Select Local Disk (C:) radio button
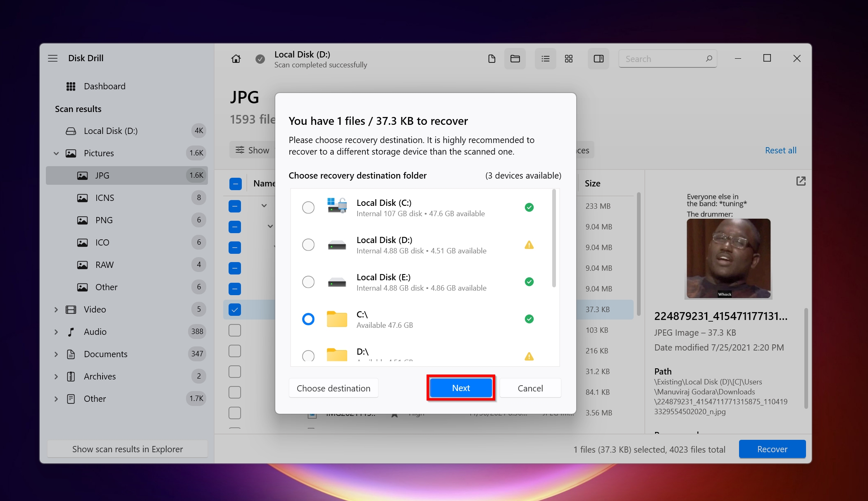868x501 pixels. 308,208
